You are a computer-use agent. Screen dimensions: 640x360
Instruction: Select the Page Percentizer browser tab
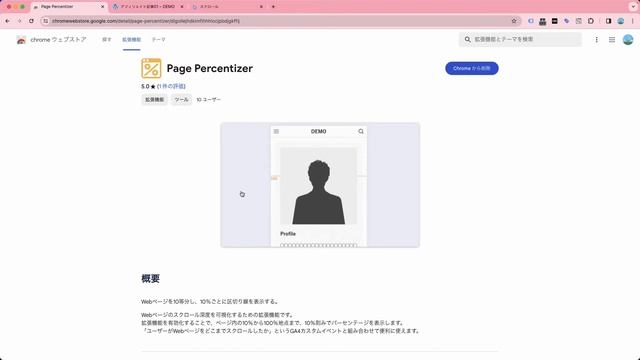[68, 7]
